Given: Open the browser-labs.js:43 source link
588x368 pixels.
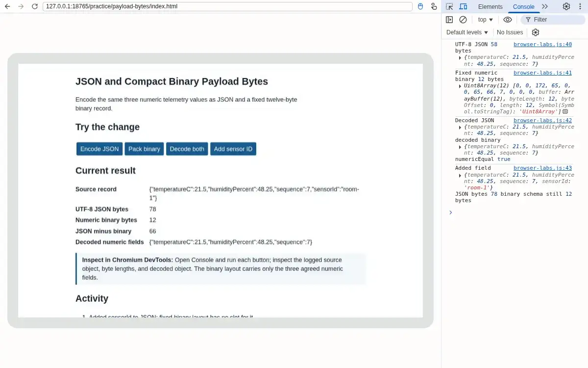Looking at the screenshot, I should (x=542, y=168).
